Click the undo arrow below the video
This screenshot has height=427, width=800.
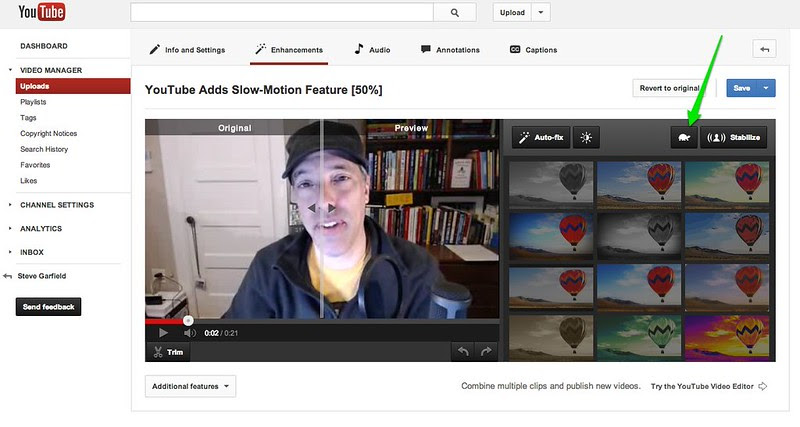(x=463, y=351)
